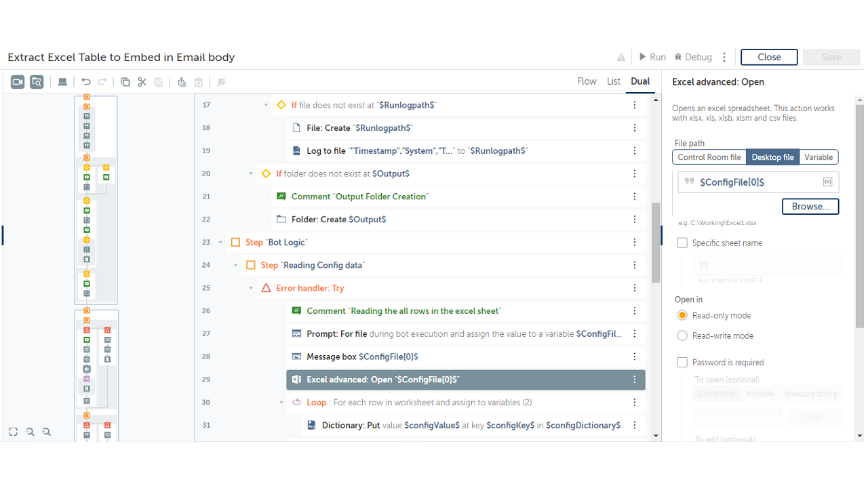Click the insert-variable icon in file path field
The width and height of the screenshot is (868, 488).
827,182
